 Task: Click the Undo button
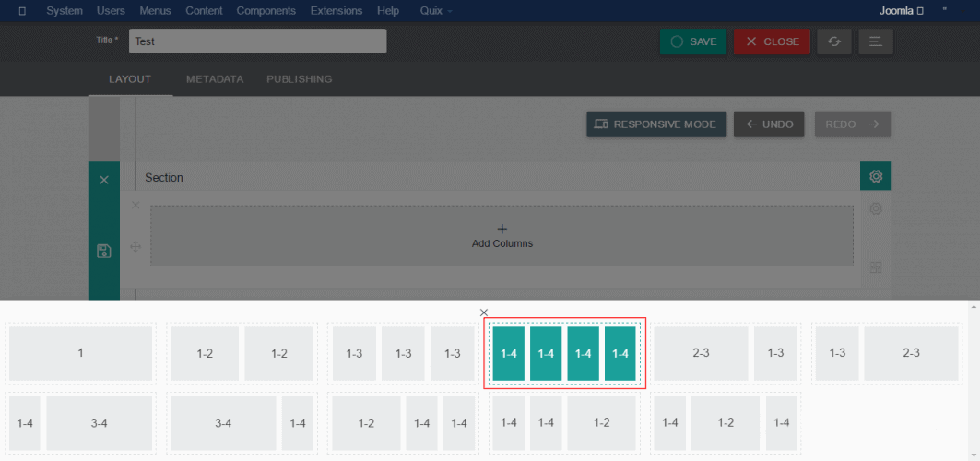pyautogui.click(x=769, y=124)
